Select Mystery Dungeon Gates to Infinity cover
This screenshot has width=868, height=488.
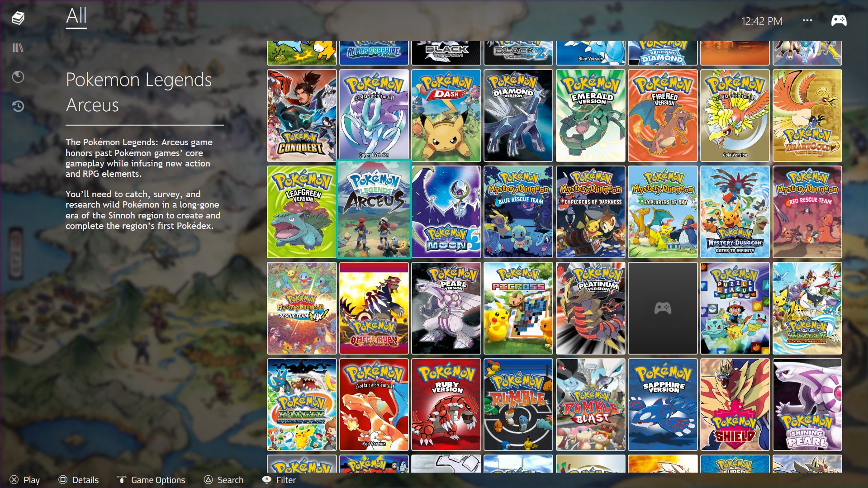click(735, 212)
